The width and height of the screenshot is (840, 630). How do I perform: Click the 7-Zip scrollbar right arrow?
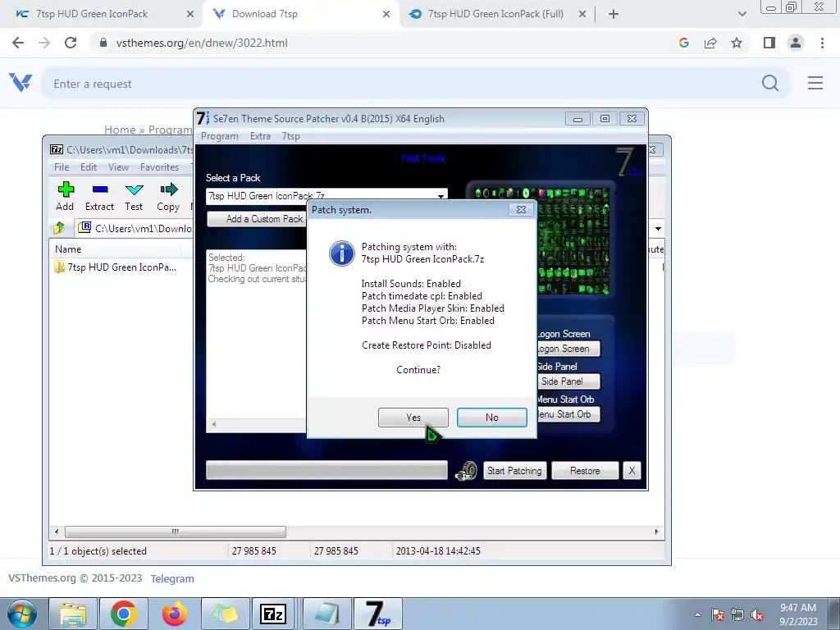656,532
